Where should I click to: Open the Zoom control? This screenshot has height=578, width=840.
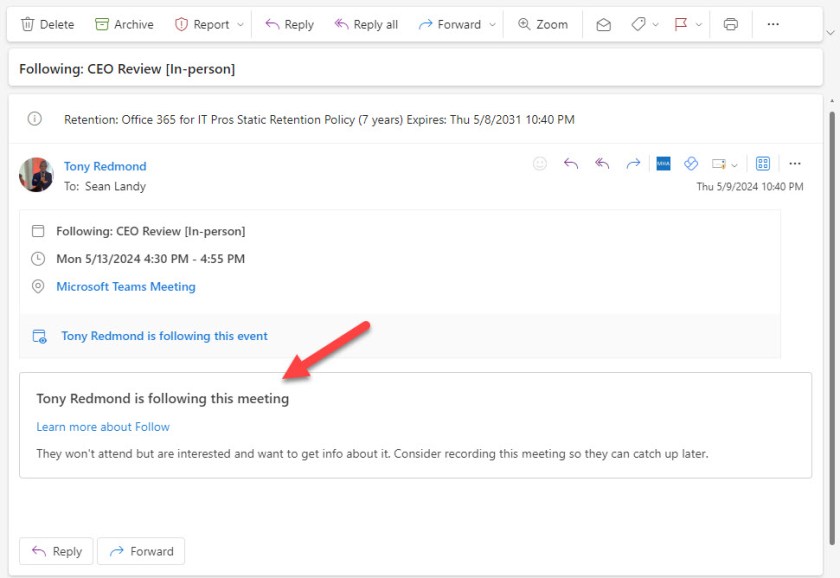(543, 25)
